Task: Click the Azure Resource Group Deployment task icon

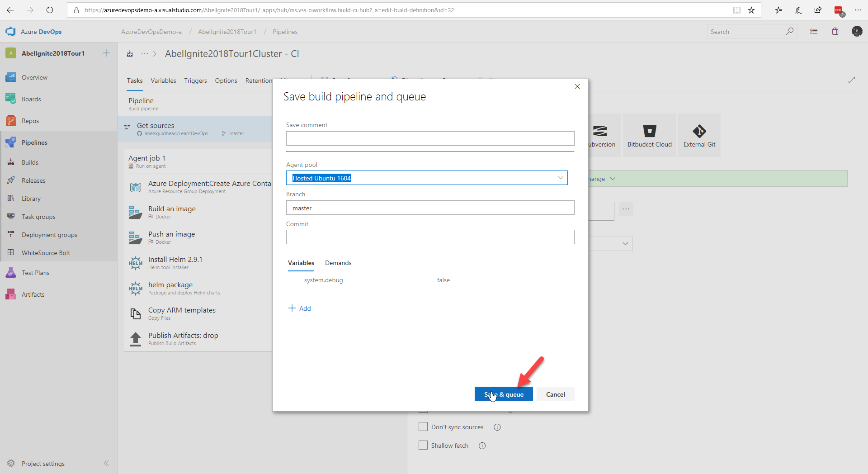Action: (x=136, y=187)
